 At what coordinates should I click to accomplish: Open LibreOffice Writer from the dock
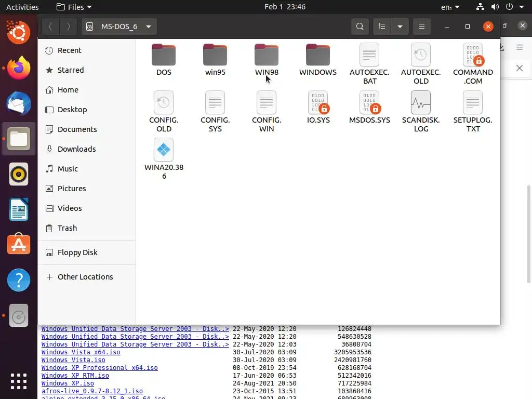19,210
